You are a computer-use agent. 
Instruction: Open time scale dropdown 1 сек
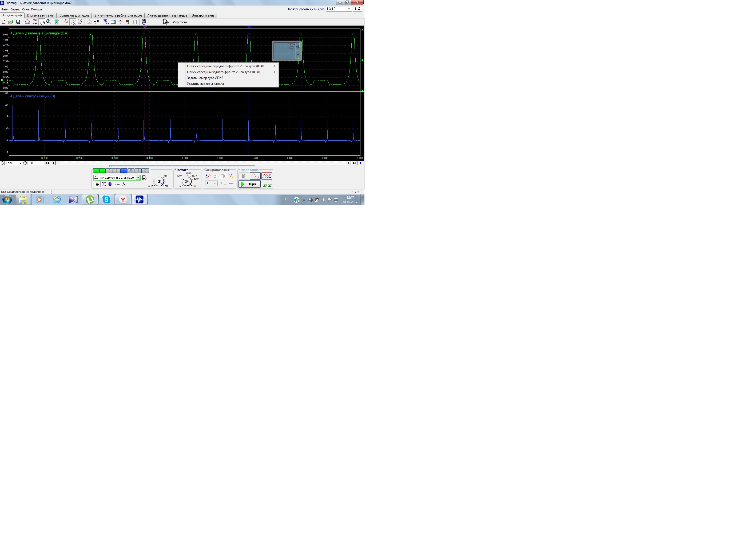click(14, 163)
